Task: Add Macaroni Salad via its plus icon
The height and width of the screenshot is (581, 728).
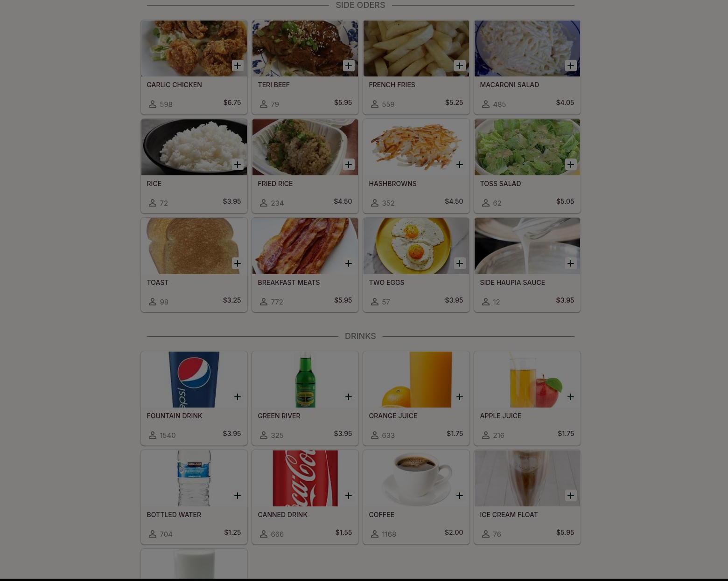Action: coord(571,66)
